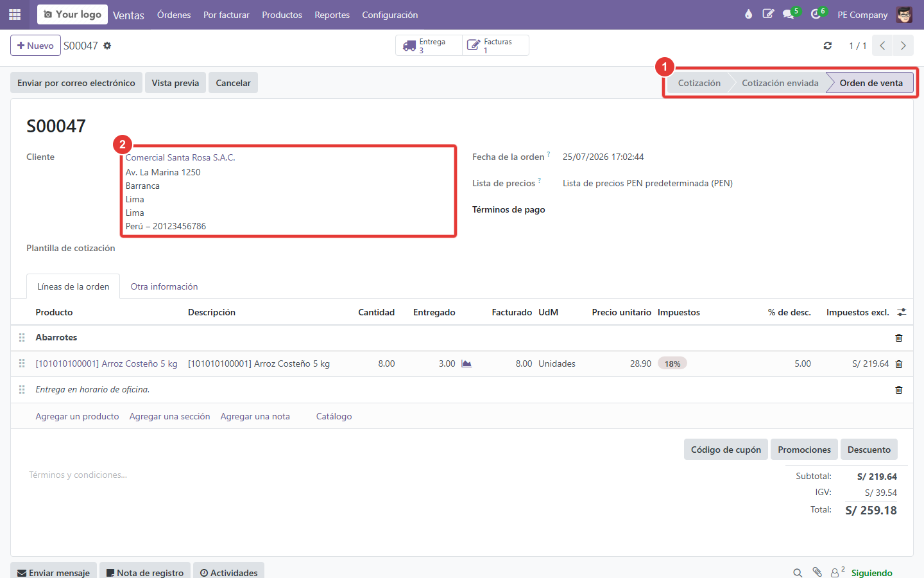The width and height of the screenshot is (924, 578).
Task: Click the Código de cupón button
Action: pos(726,450)
